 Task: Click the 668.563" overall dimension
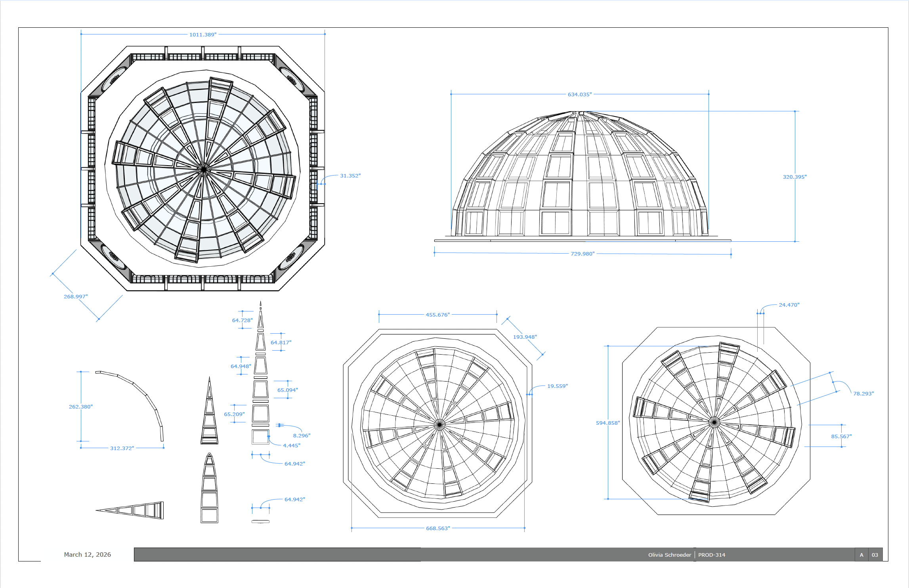coord(438,528)
